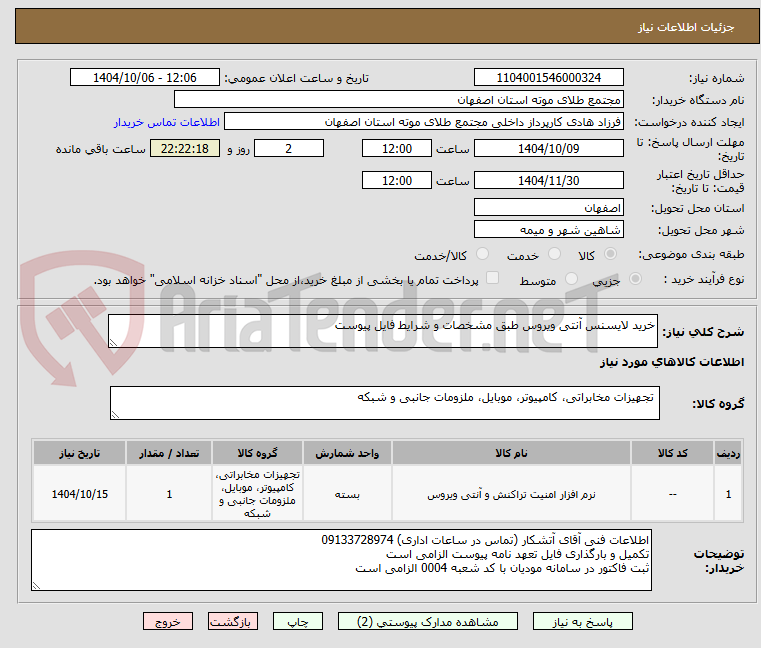Image resolution: width=761 pixels, height=648 pixels.
Task: Click the announcement date field 1404/10/06 - 12:06
Action: [x=145, y=78]
